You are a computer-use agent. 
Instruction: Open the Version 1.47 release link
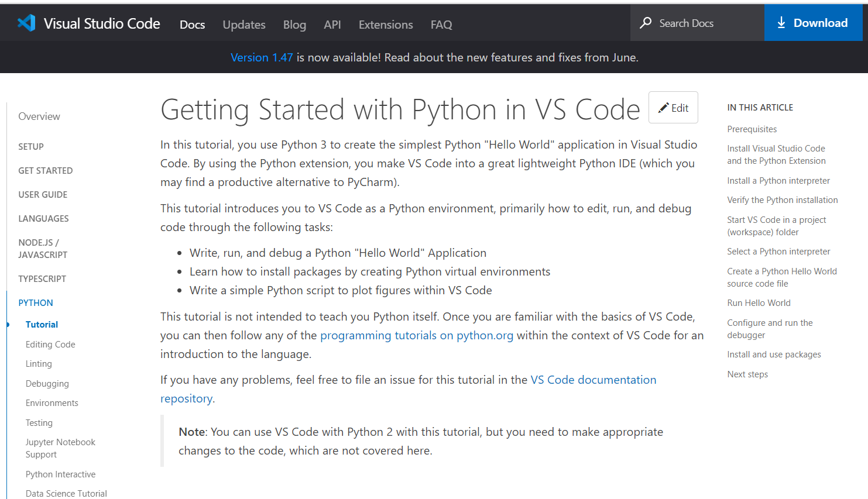(262, 57)
